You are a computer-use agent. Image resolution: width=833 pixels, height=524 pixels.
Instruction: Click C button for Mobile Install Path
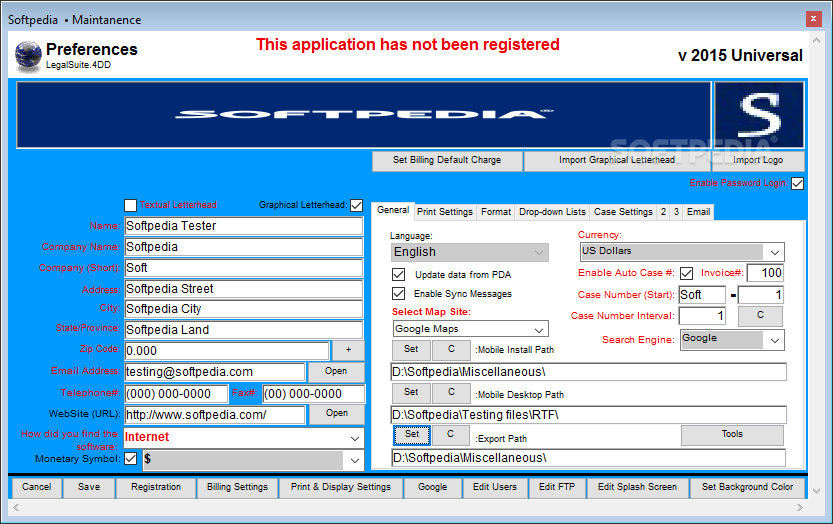tap(451, 350)
